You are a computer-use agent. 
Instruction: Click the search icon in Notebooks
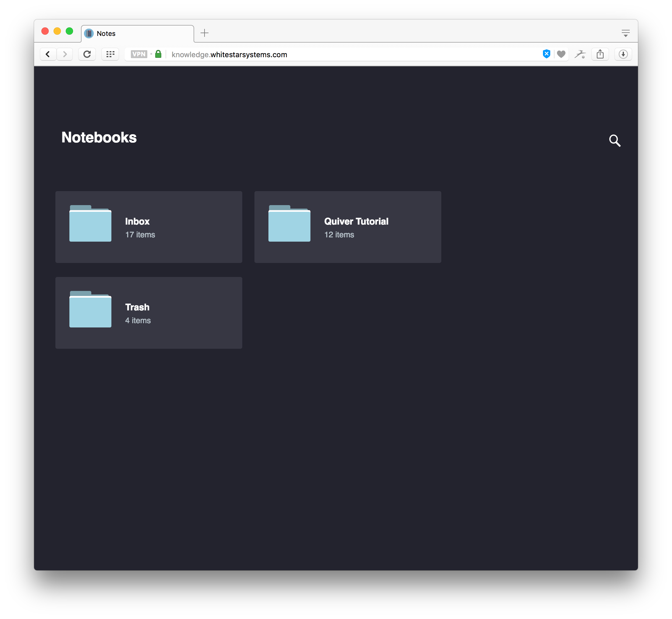[x=615, y=140]
